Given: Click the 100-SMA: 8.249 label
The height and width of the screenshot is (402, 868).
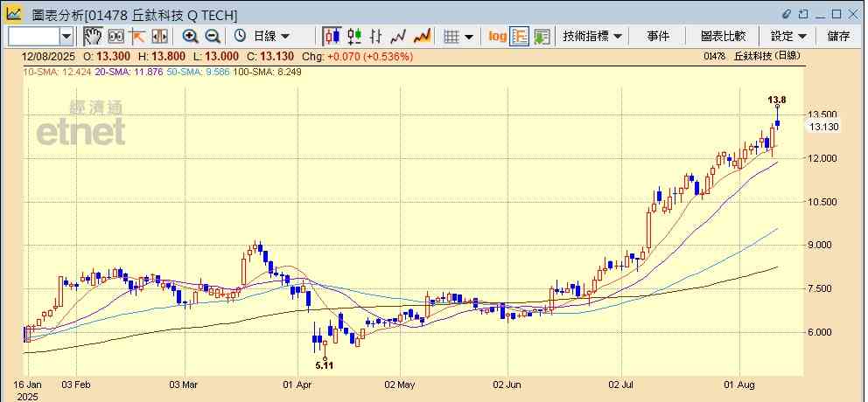Looking at the screenshot, I should pos(268,72).
